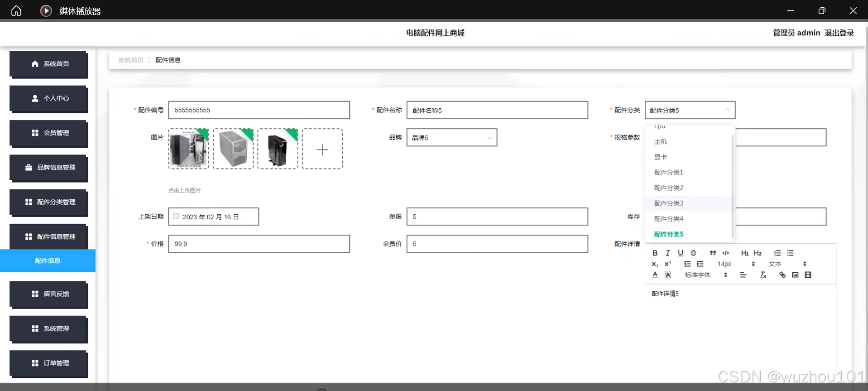
Task: Click the category dropdown list scrollbar
Action: tap(733, 186)
